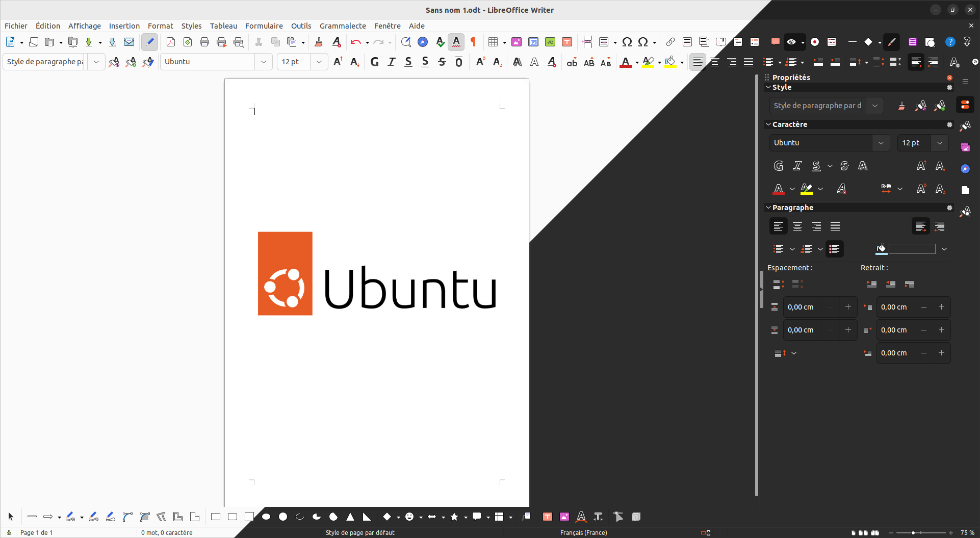Toggle sidebar bold G button
The height and width of the screenshot is (538, 980).
point(779,166)
